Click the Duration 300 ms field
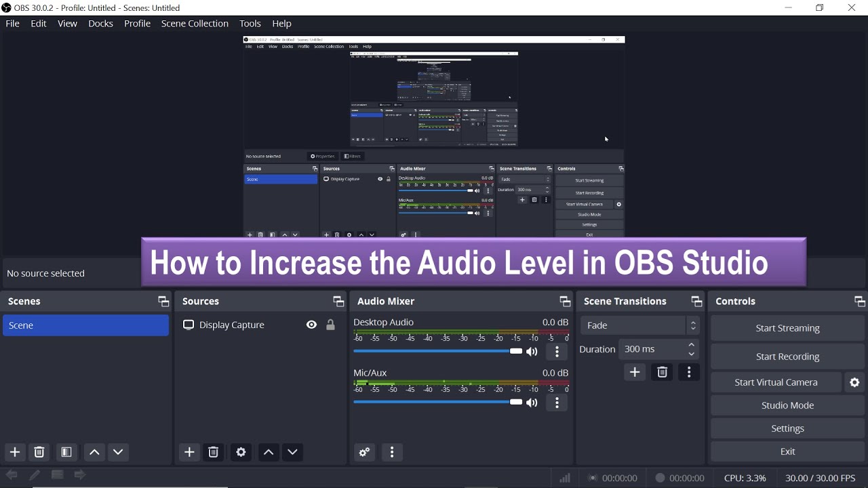This screenshot has width=868, height=488. (x=658, y=350)
